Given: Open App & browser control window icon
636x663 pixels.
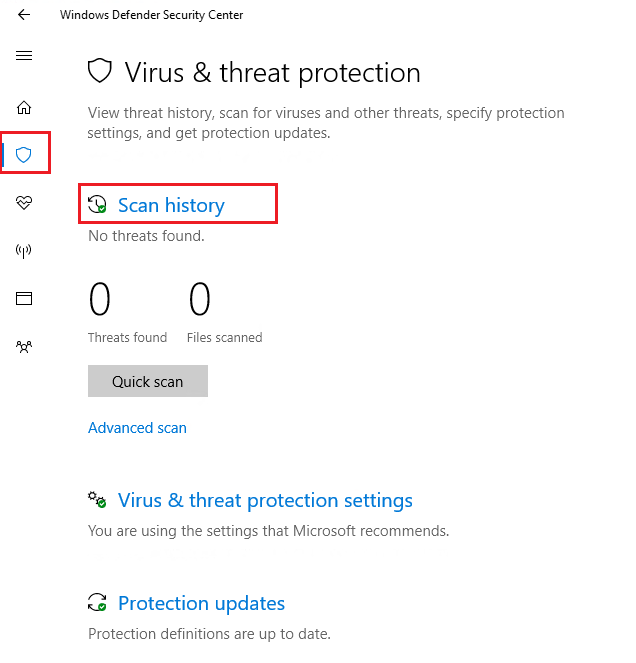Looking at the screenshot, I should pos(24,298).
